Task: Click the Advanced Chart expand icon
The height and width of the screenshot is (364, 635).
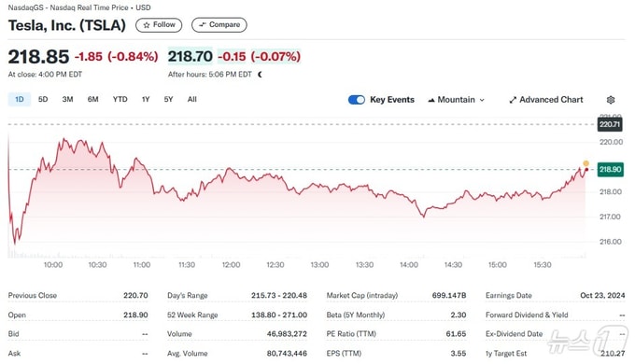Action: [x=513, y=100]
